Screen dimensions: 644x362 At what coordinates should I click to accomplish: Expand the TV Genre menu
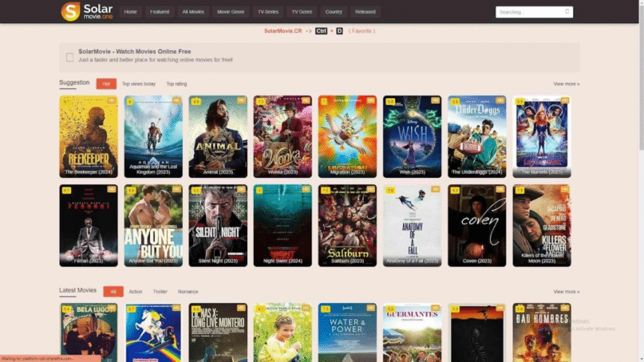click(302, 12)
